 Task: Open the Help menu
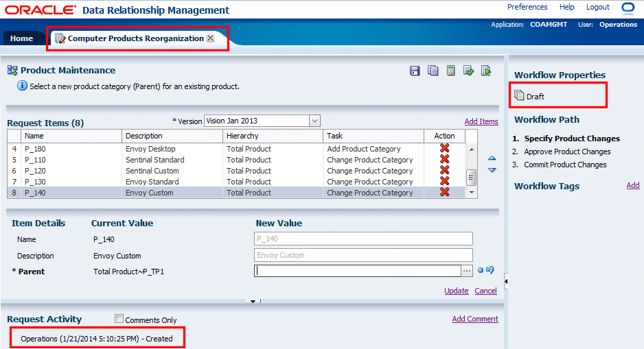point(567,7)
